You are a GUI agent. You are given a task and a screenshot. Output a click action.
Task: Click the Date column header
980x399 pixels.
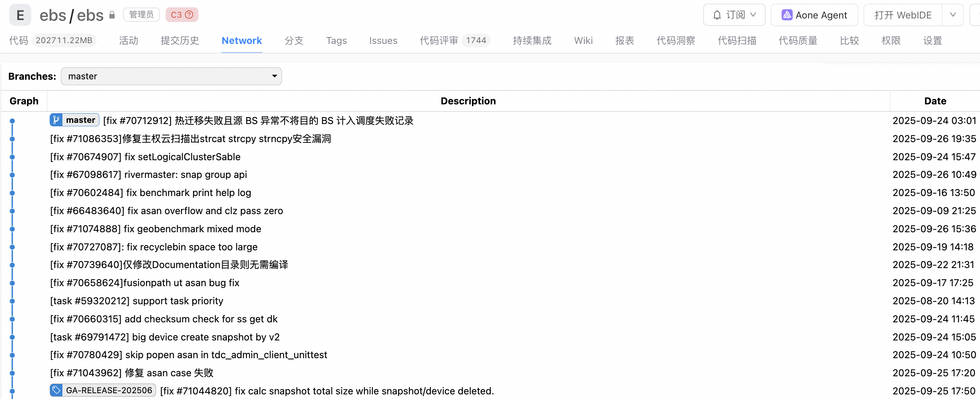(x=935, y=101)
